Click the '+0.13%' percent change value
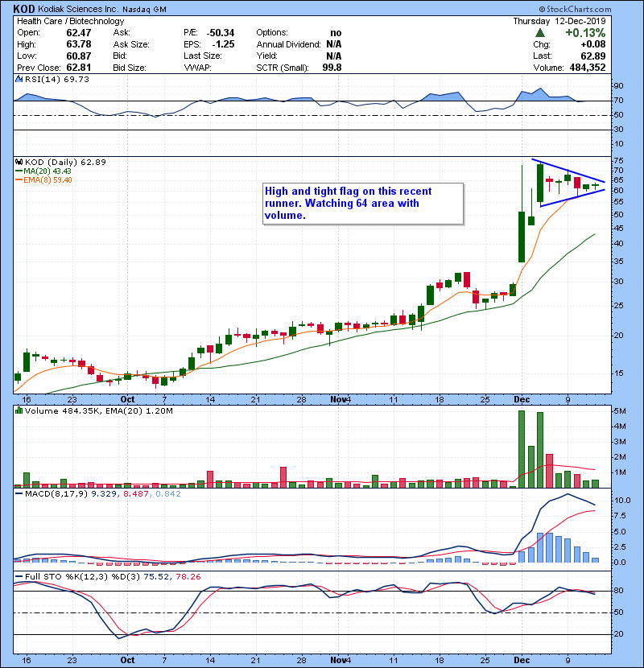Image resolution: width=644 pixels, height=668 pixels. pyautogui.click(x=585, y=33)
